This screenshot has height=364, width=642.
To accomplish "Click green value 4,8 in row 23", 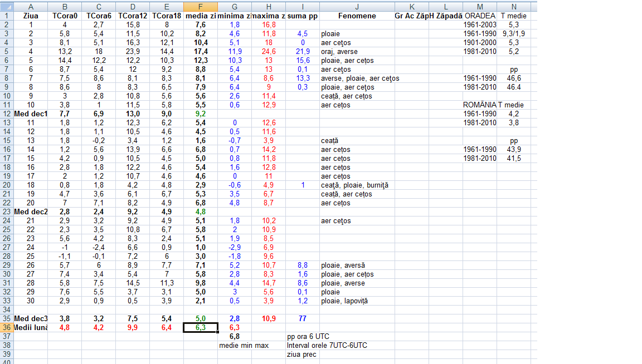I will 200,212.
